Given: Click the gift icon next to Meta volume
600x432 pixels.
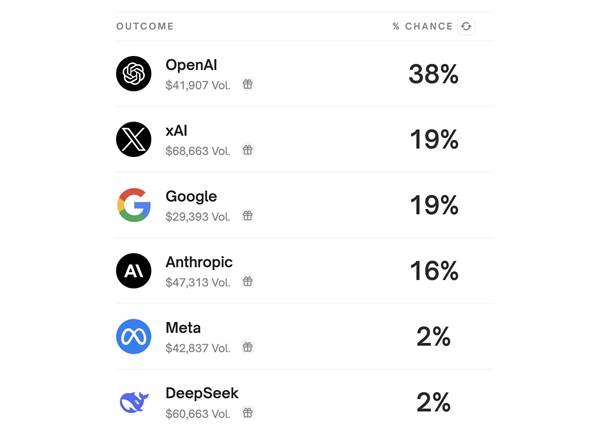Looking at the screenshot, I should [248, 347].
